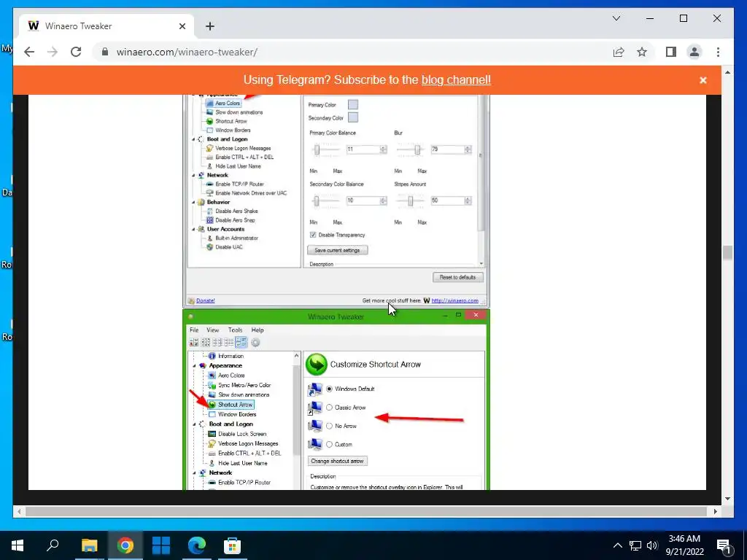The width and height of the screenshot is (747, 560).
Task: Share this page from the address bar
Action: click(x=619, y=52)
